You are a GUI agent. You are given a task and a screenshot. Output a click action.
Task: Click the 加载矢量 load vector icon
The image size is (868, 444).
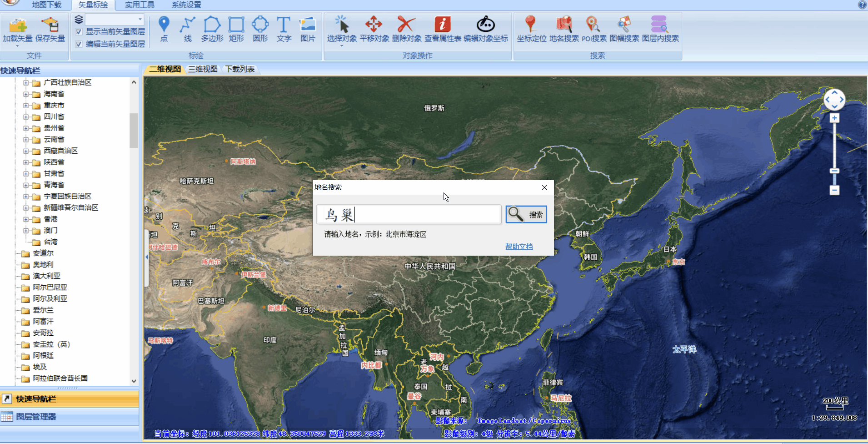pyautogui.click(x=18, y=25)
